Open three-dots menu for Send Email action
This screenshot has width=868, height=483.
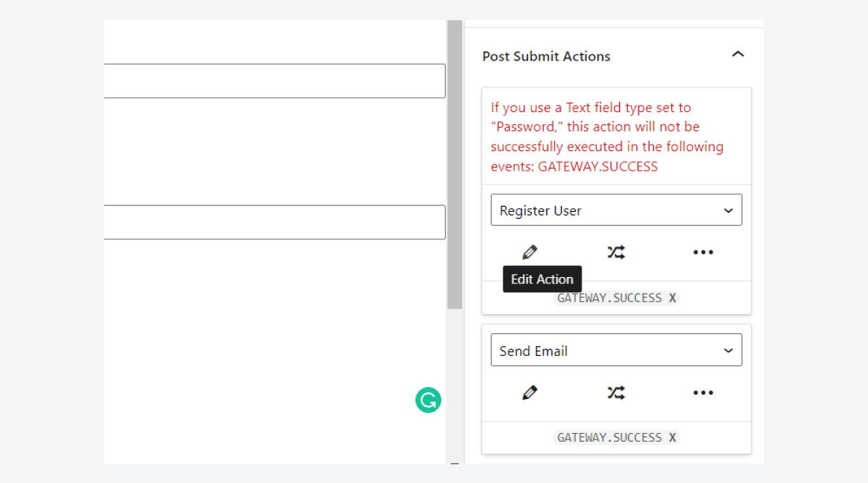pyautogui.click(x=703, y=393)
